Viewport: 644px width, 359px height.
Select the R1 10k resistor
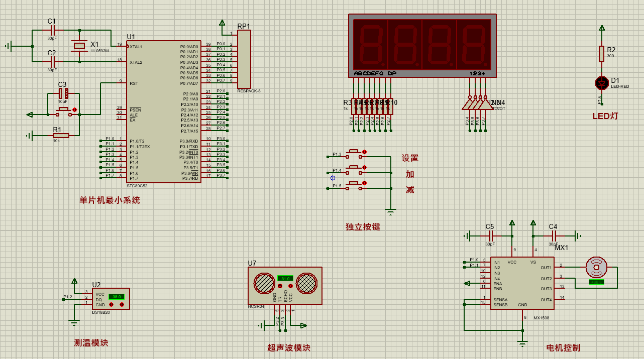(61, 135)
